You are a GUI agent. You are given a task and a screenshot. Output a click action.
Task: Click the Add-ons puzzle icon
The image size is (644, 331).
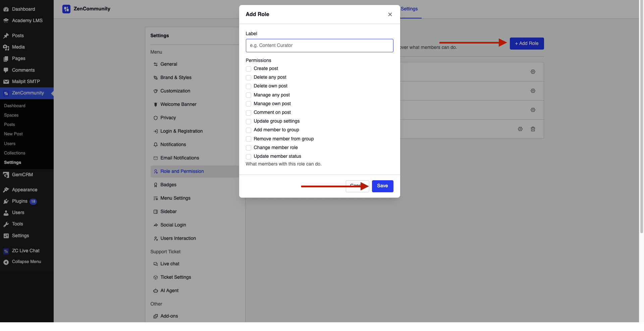point(156,316)
